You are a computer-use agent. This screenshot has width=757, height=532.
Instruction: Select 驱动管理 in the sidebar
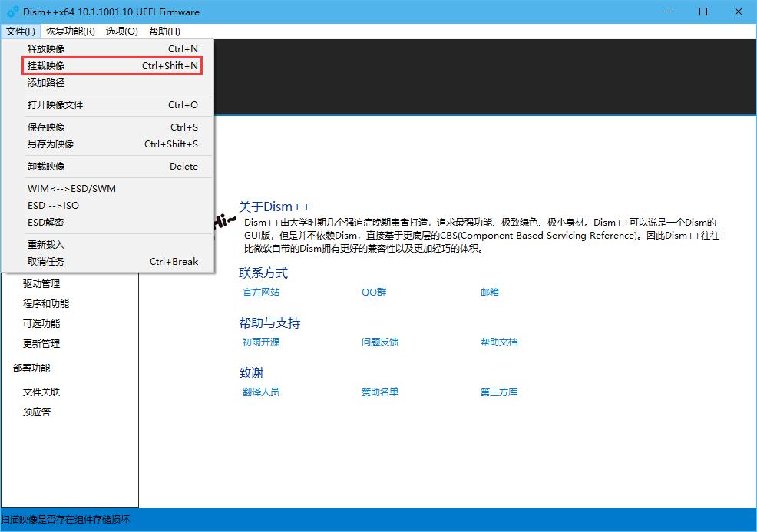pyautogui.click(x=42, y=283)
